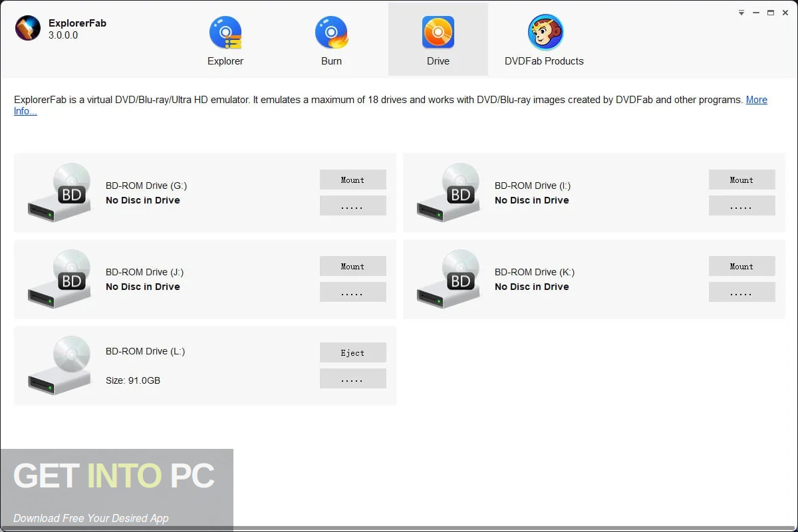Select the Drive tab icon
This screenshot has height=532, width=798.
pyautogui.click(x=438, y=33)
